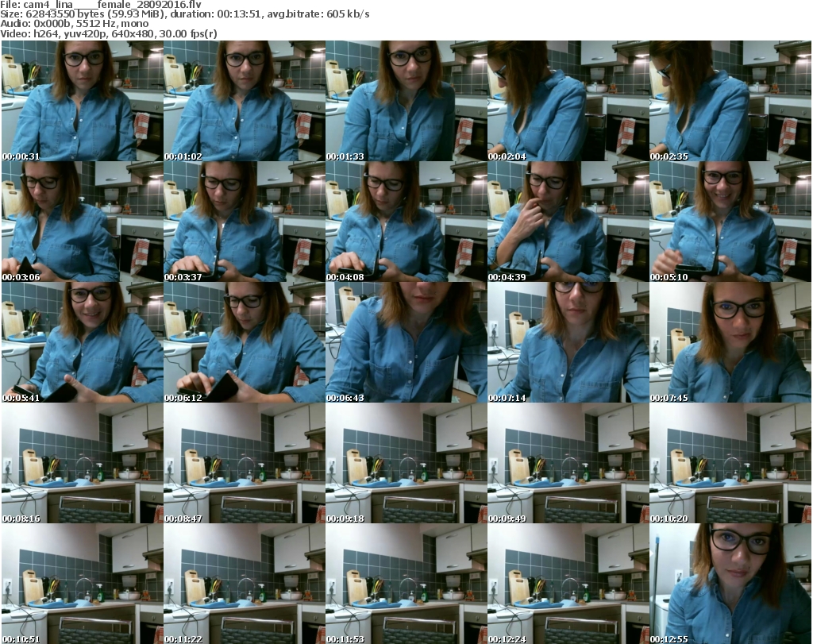Select the thumbnail stamped 00:00:31
This screenshot has height=644, width=813.
point(83,101)
